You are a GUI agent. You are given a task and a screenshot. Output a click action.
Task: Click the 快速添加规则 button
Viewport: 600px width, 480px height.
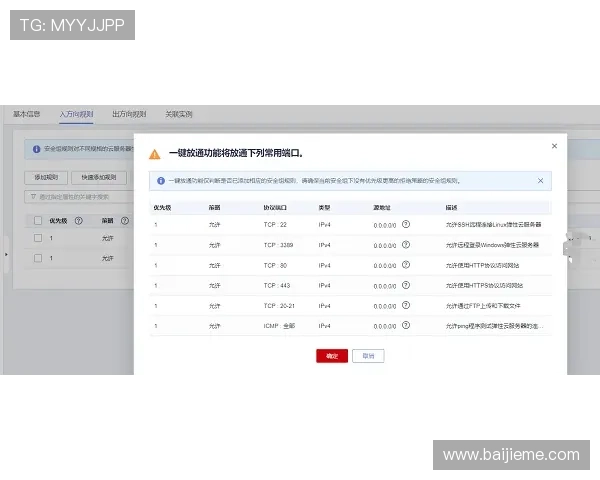pyautogui.click(x=99, y=178)
